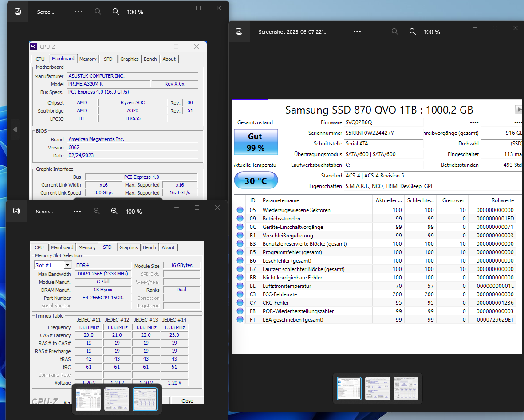Select CPU tab in lower CPU-Z window

click(39, 247)
